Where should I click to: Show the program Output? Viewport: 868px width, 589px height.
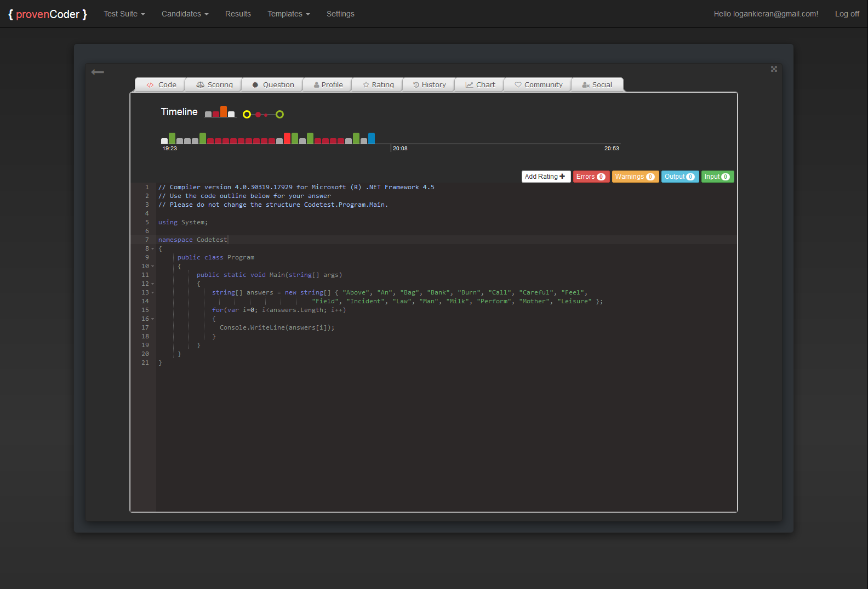click(680, 177)
